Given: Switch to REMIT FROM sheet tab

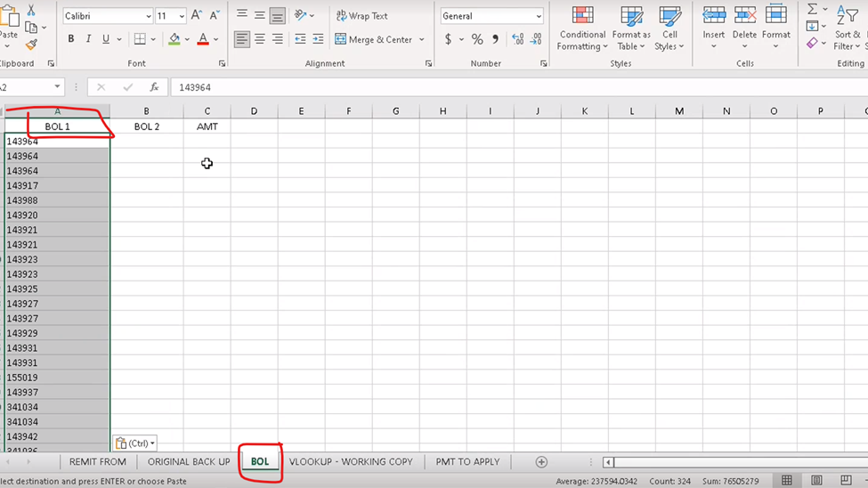Looking at the screenshot, I should pos(97,461).
